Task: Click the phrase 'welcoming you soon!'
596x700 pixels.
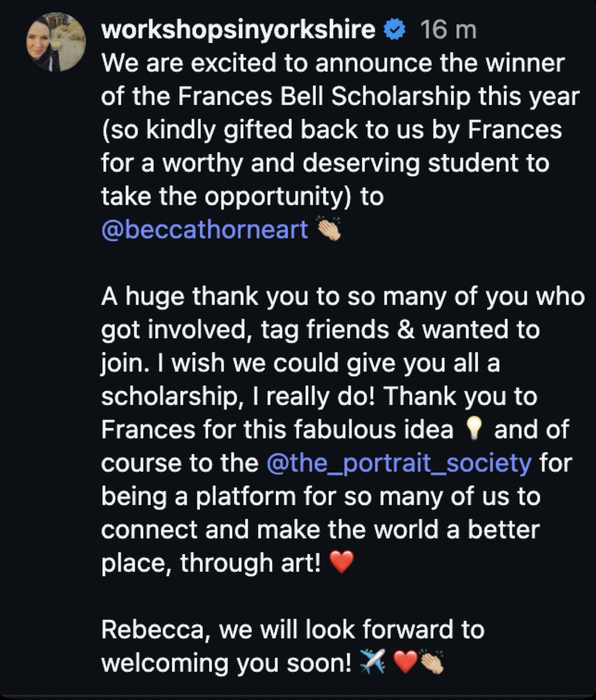Action: [x=226, y=663]
